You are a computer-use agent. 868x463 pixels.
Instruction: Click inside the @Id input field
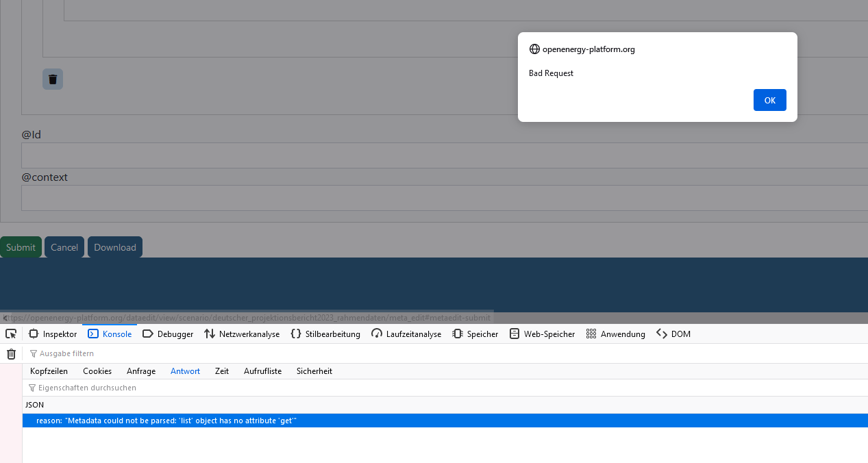[274, 155]
